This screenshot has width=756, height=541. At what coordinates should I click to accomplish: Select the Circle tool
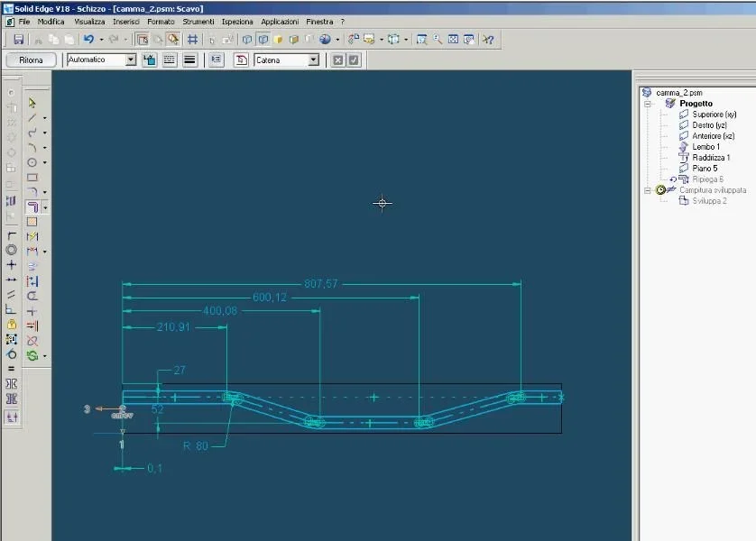click(32, 162)
